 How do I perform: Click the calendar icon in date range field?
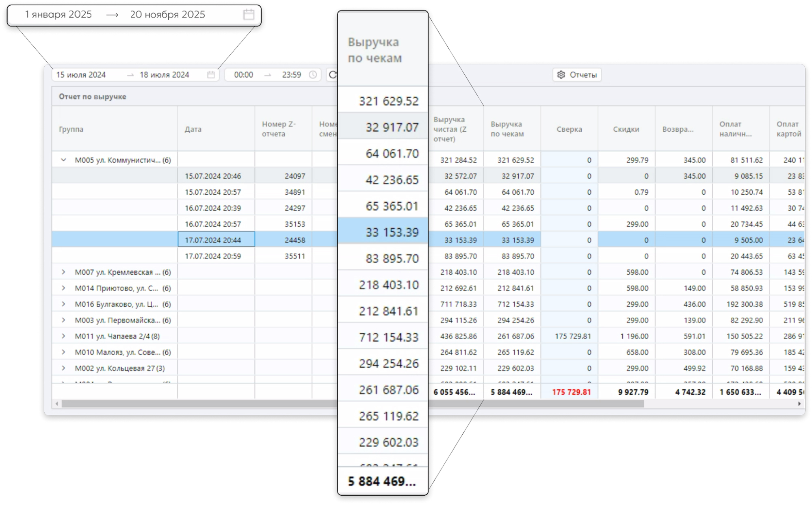point(211,75)
